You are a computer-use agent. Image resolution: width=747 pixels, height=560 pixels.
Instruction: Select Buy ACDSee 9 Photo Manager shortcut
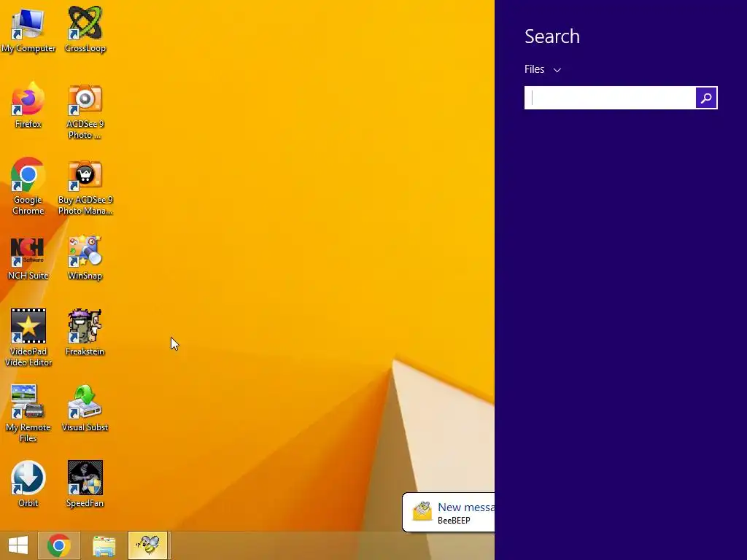pos(85,187)
